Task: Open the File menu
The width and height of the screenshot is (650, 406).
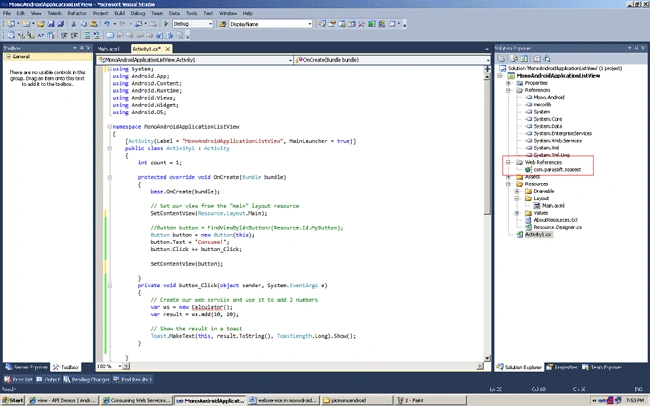Action: tap(7, 13)
